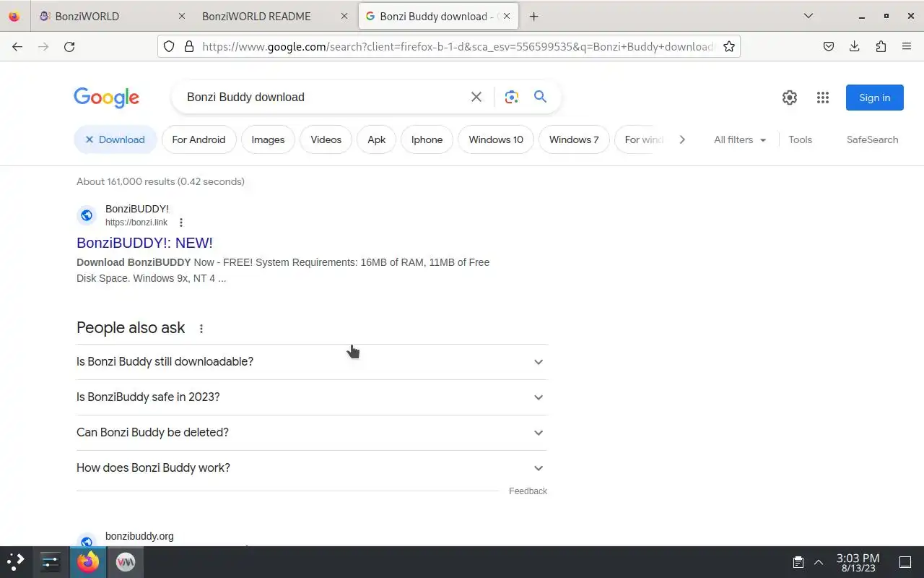The image size is (924, 578).
Task: Click the bonzibuddy.org result source
Action: 139,536
